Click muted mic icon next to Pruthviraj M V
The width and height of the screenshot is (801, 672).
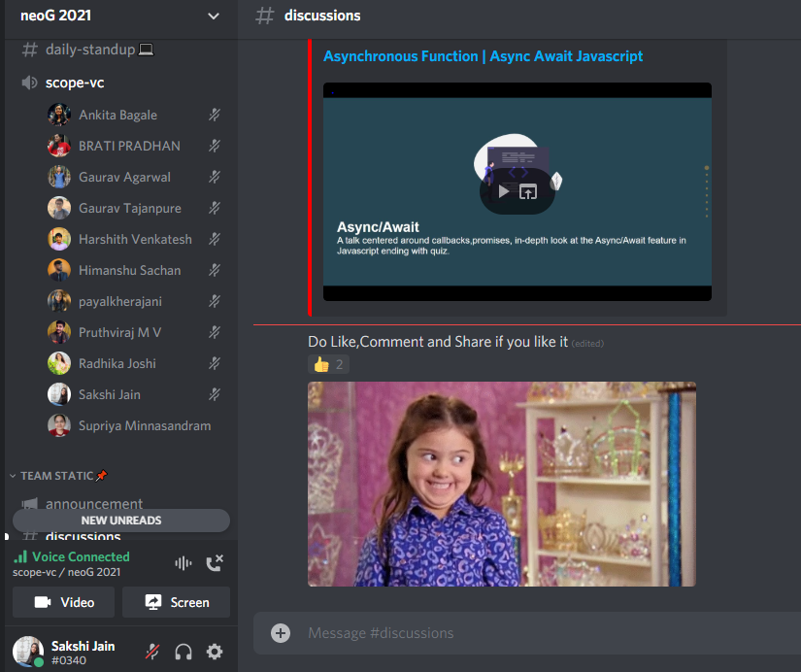pyautogui.click(x=215, y=333)
